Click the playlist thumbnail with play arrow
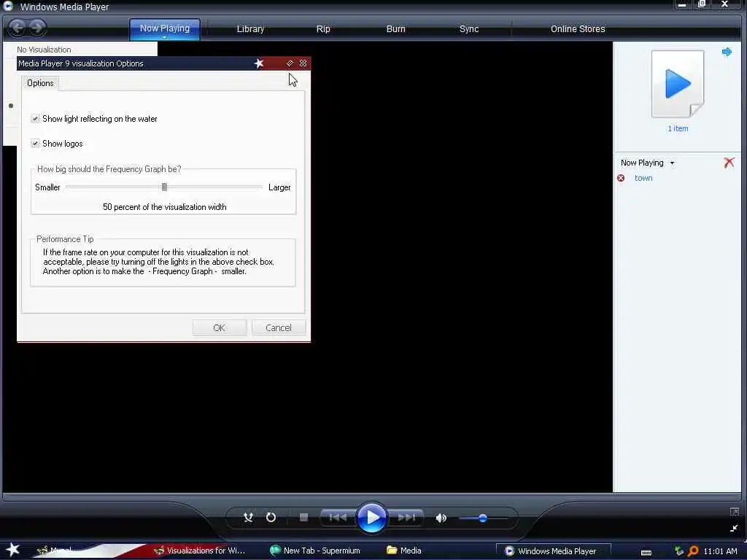747x560 pixels. click(678, 84)
